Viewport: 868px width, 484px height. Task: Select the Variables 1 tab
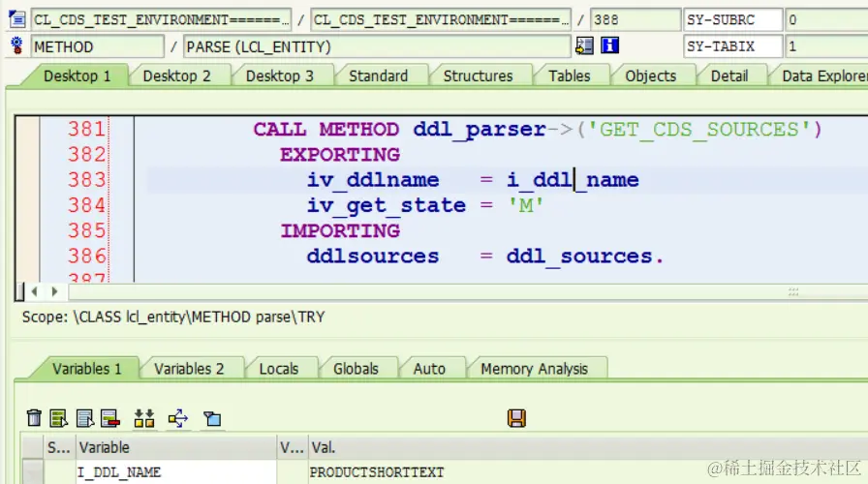coord(86,369)
